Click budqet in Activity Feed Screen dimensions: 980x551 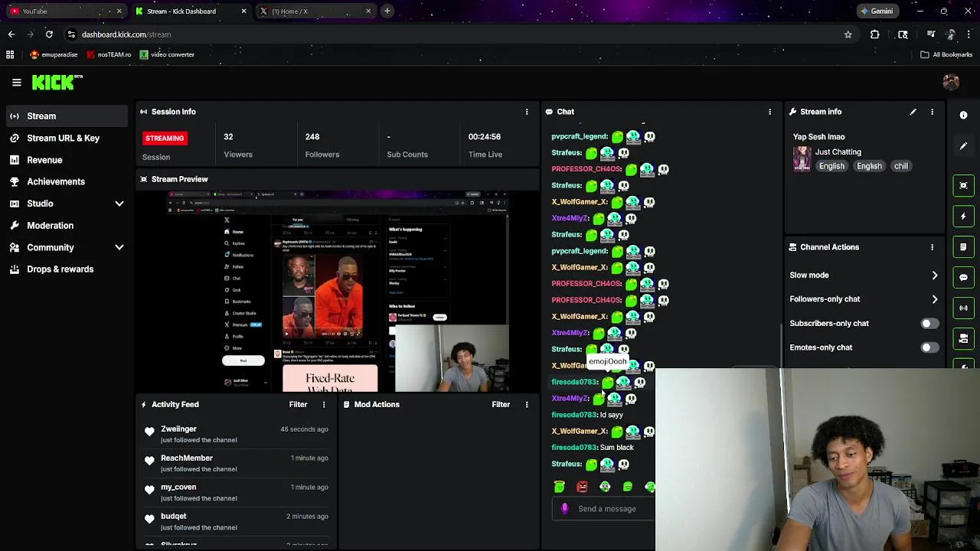pos(174,517)
